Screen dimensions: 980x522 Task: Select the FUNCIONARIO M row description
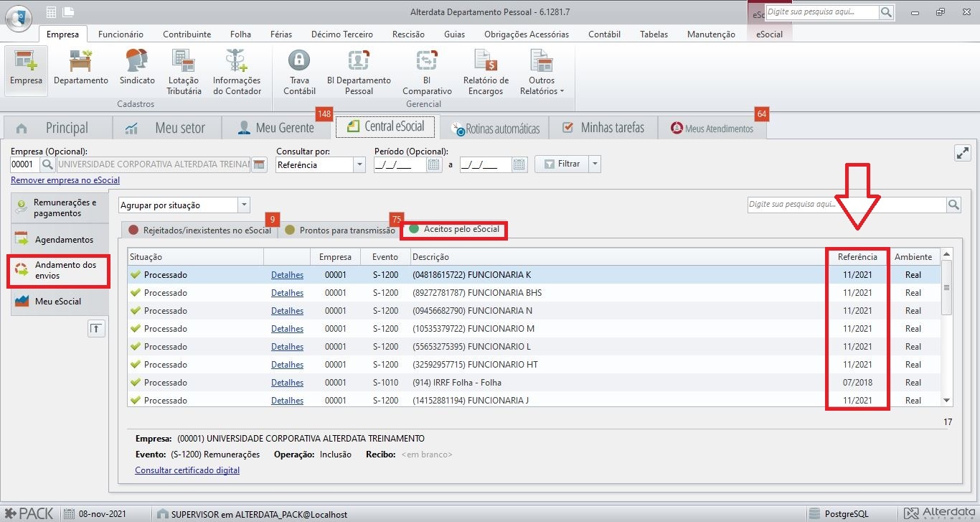pos(473,329)
